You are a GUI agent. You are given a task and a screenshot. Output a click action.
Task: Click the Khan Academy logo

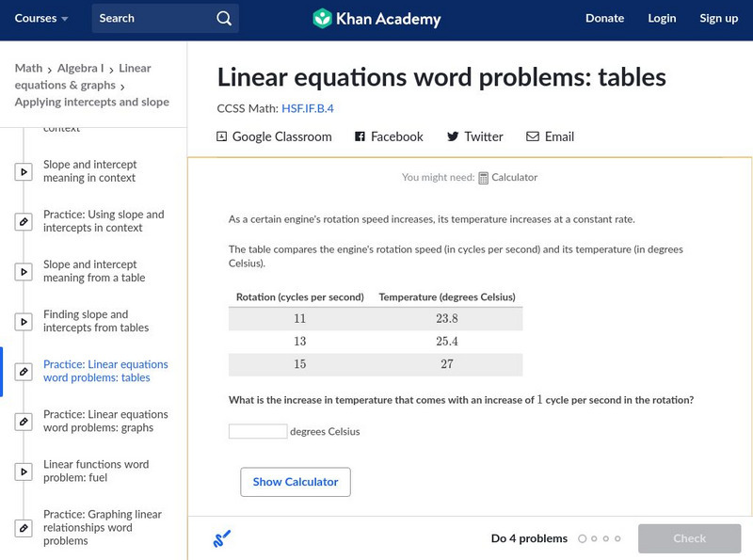click(x=323, y=18)
